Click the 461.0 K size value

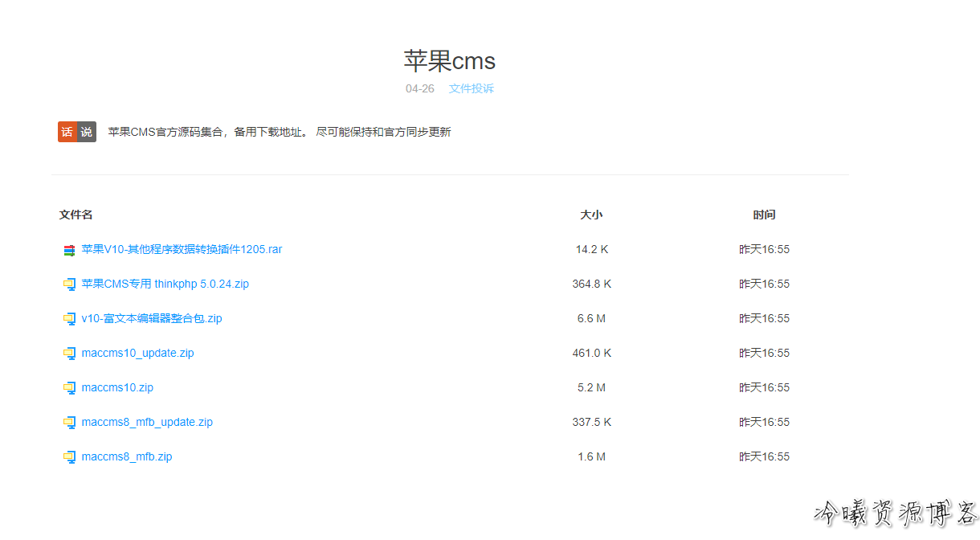[592, 353]
